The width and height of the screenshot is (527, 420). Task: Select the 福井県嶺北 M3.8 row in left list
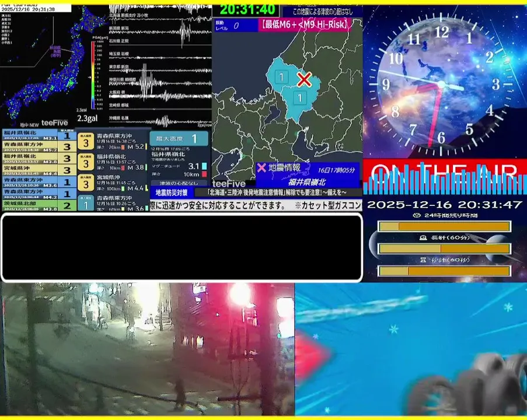tap(39, 158)
